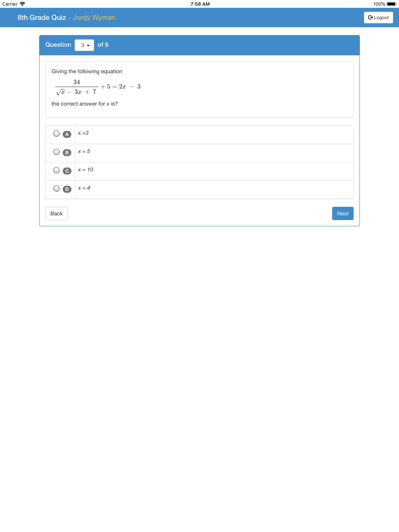This screenshot has height=532, width=399.
Task: Click the Wi-Fi icon in status bar
Action: pos(23,4)
